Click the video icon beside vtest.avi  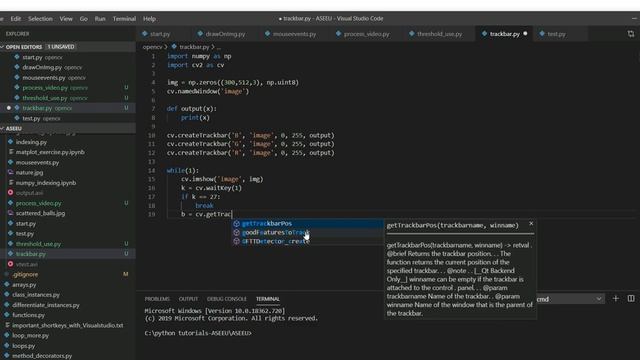click(11, 264)
